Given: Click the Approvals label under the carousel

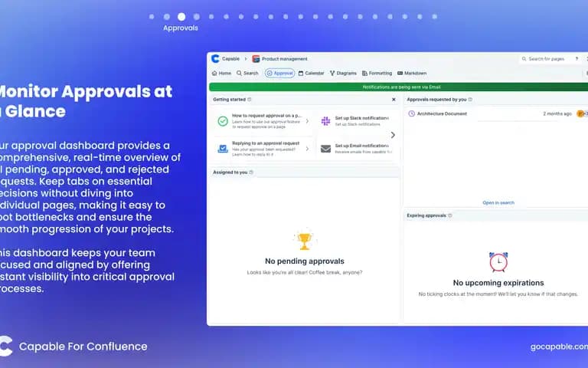Looking at the screenshot, I should [x=181, y=28].
